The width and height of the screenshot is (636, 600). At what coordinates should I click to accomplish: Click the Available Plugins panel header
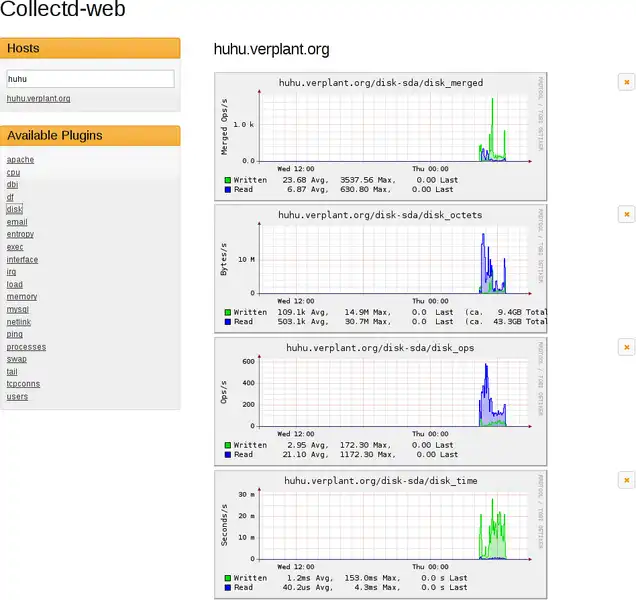90,135
